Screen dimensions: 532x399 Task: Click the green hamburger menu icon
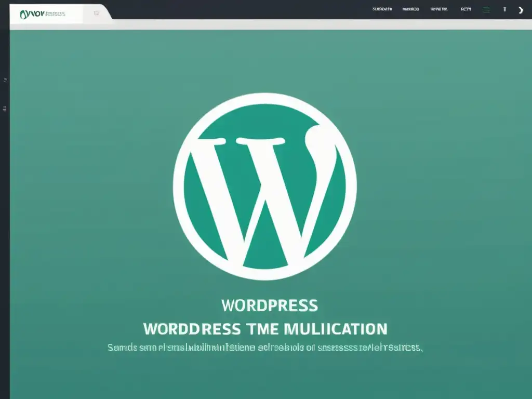tap(486, 10)
